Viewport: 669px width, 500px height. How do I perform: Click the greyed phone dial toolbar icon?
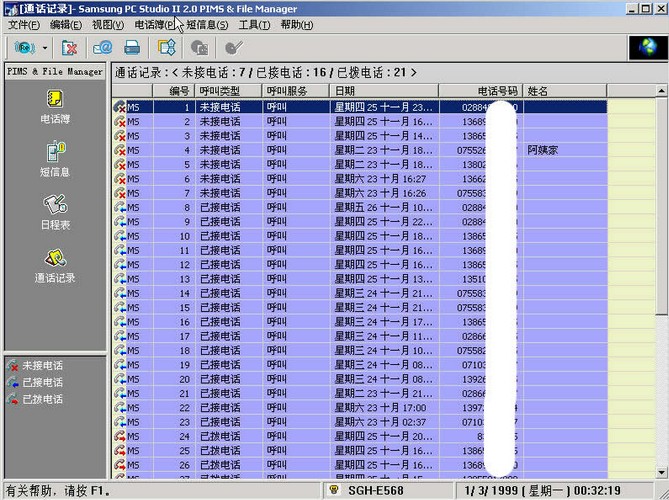[x=199, y=48]
